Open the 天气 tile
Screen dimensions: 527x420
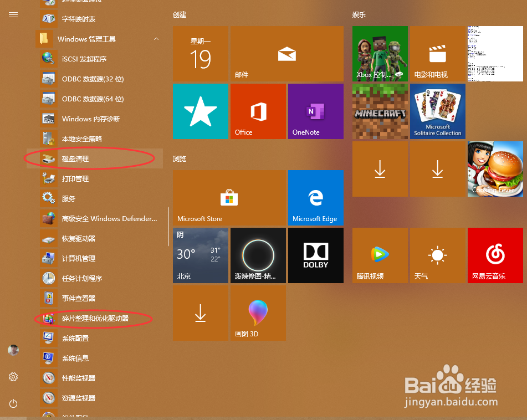(x=438, y=255)
